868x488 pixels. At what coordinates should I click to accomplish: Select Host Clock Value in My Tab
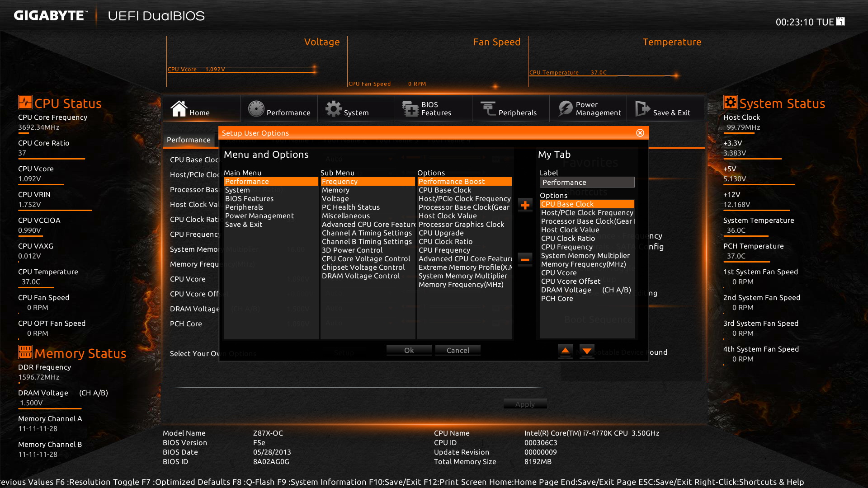[x=587, y=230]
